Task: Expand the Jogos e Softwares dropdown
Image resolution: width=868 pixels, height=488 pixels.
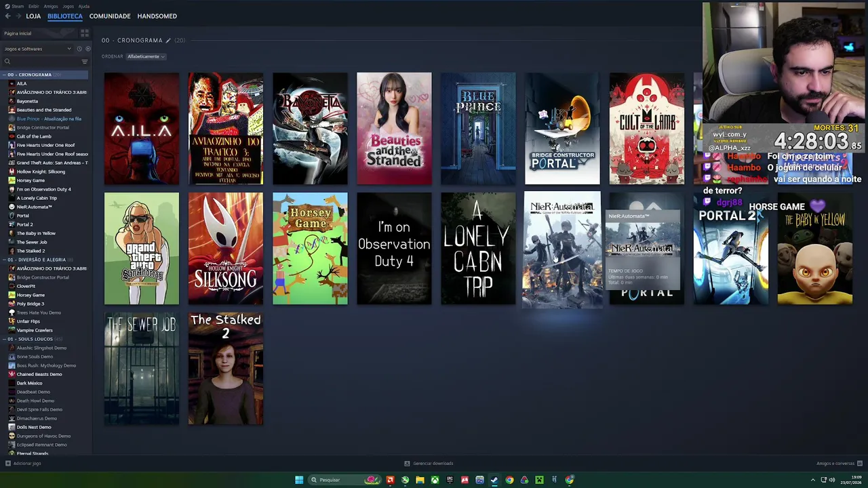Action: (x=37, y=49)
